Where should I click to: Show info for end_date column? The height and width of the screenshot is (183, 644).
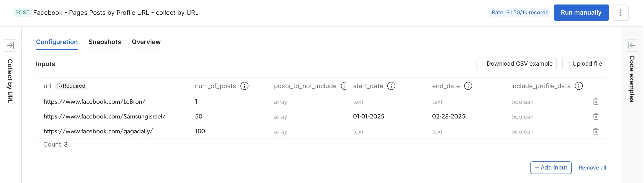[x=468, y=86]
